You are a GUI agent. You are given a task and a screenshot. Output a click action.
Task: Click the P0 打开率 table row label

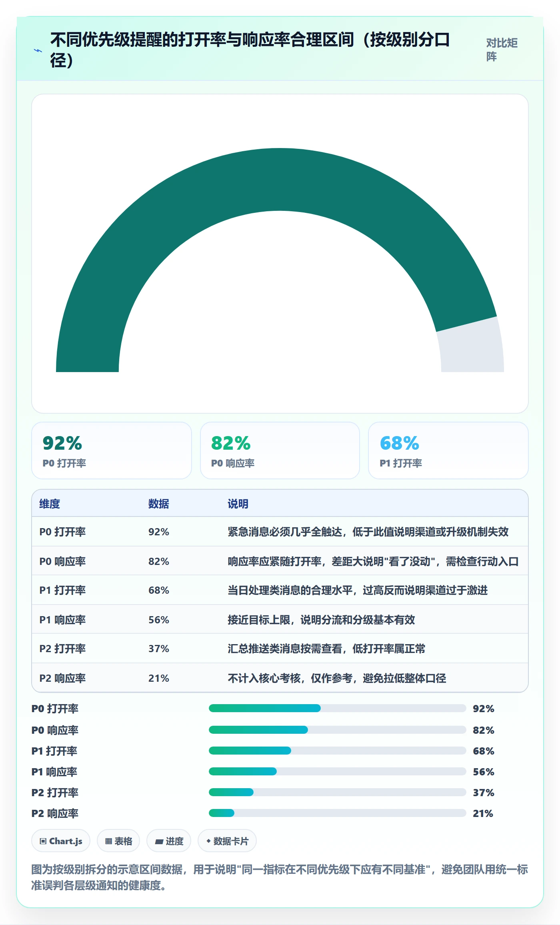point(62,532)
